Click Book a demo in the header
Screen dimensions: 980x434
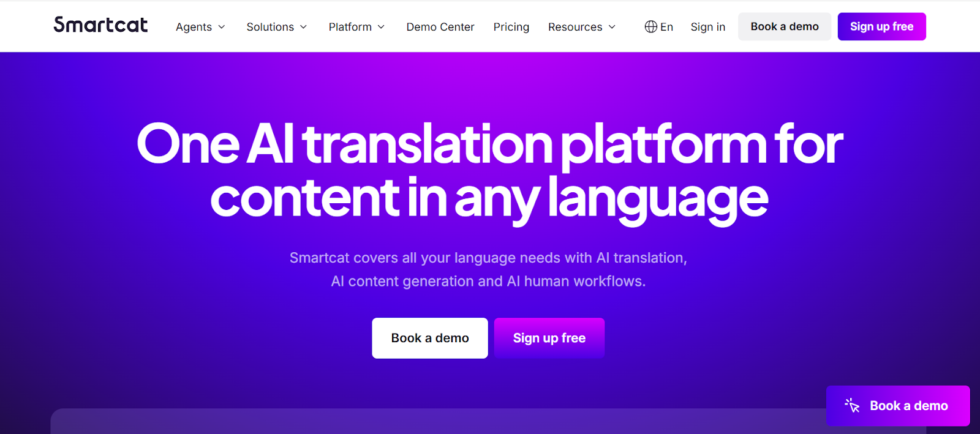point(785,26)
